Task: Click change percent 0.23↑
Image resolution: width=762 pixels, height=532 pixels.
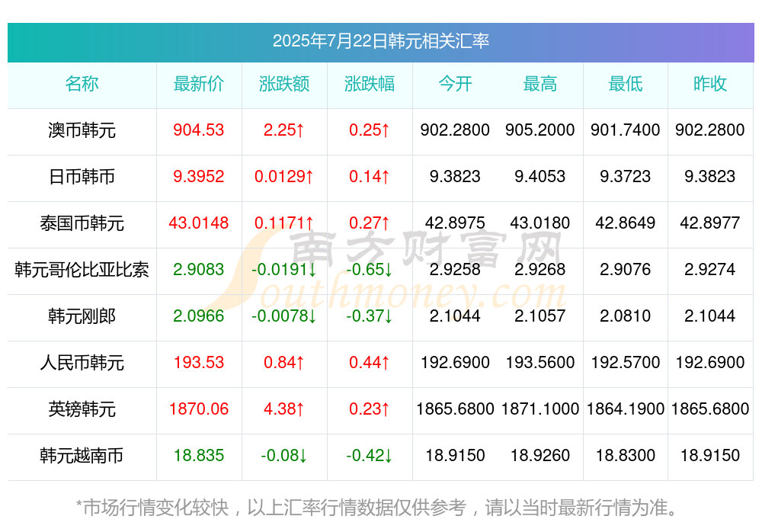Action: 370,409
